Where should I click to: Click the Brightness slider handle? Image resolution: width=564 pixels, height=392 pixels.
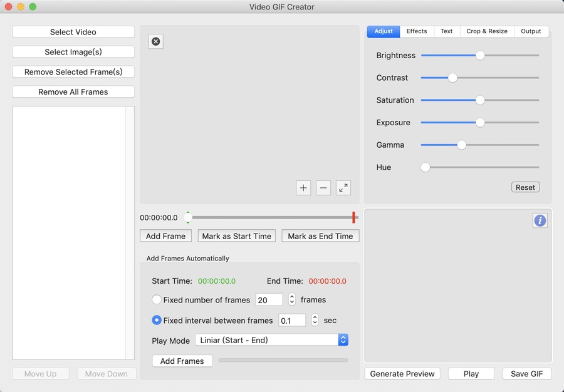point(480,55)
